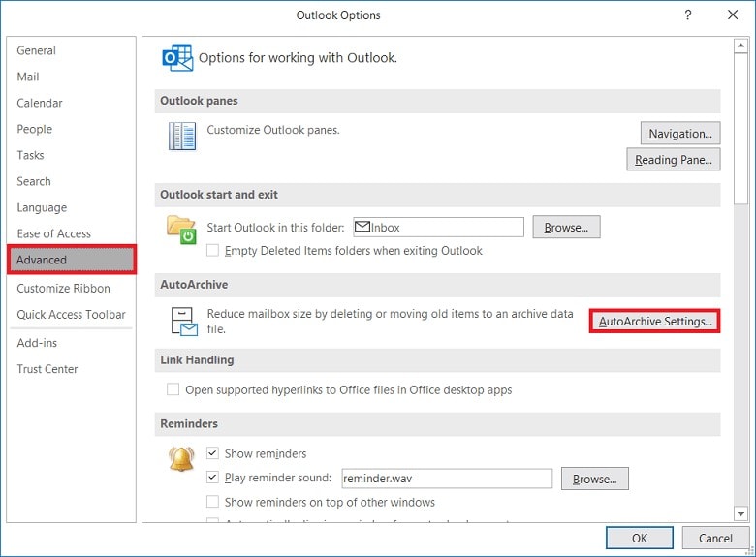Click the reminder.wav sound file field
This screenshot has width=756, height=557.
[446, 479]
